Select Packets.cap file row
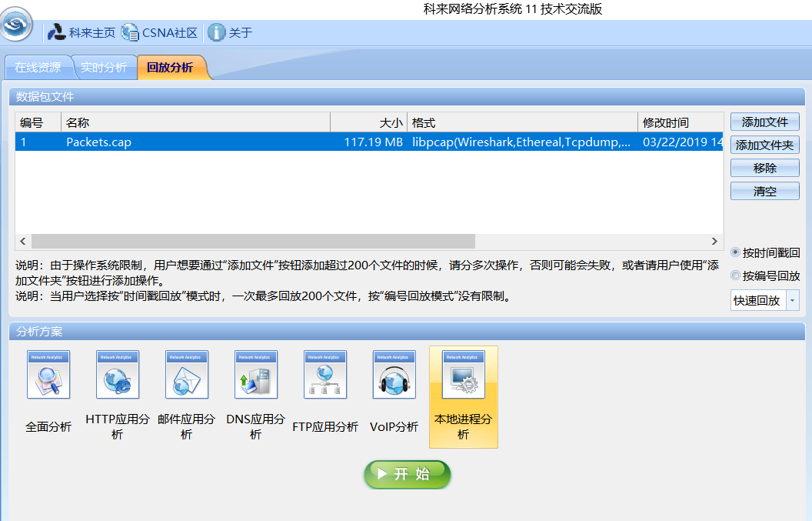Image resolution: width=812 pixels, height=521 pixels. point(369,142)
